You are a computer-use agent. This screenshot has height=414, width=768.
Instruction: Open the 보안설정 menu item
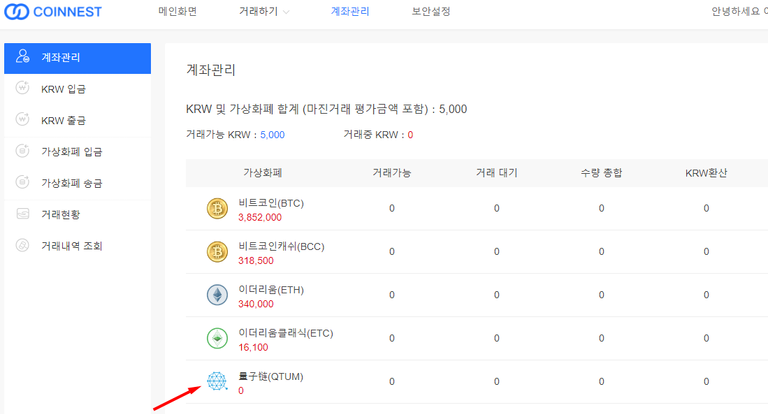click(431, 11)
